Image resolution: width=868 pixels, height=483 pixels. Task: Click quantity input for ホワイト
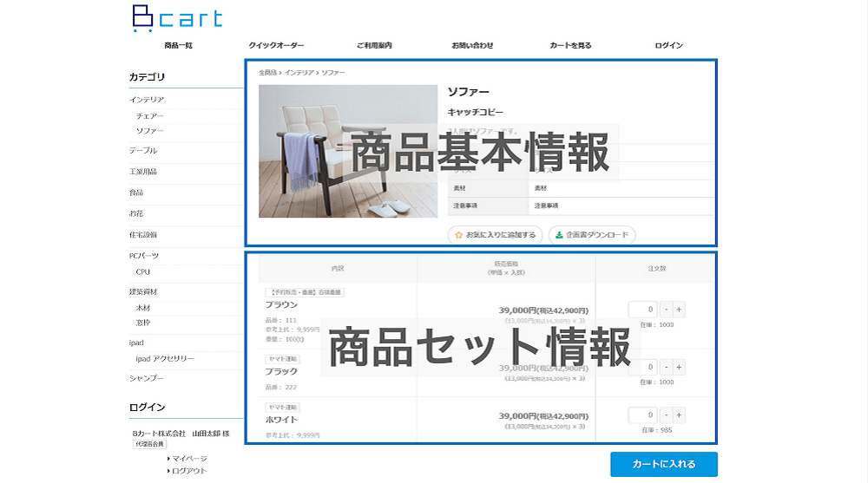[x=642, y=415]
